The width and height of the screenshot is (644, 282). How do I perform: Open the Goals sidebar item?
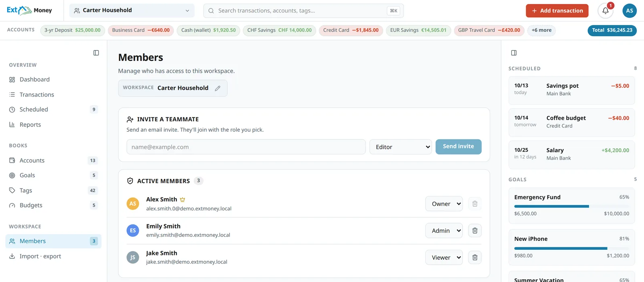(53, 175)
